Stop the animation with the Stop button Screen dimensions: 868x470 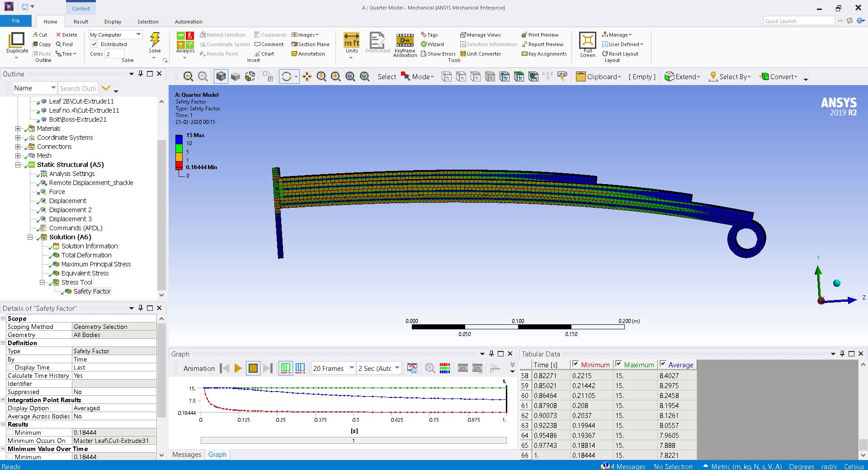[253, 368]
